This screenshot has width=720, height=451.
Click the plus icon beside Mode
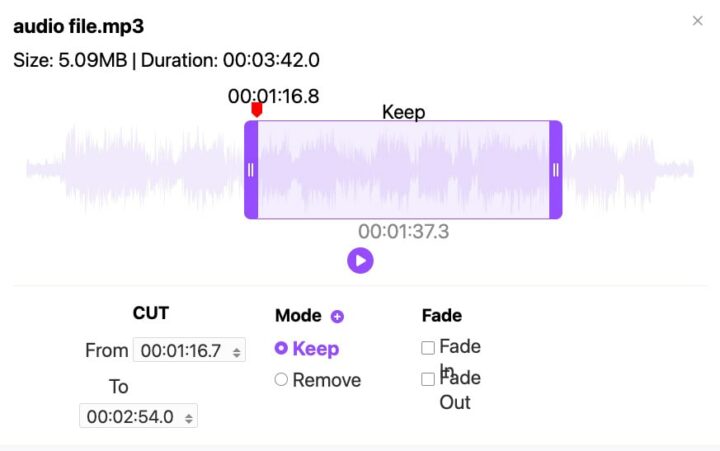(337, 316)
